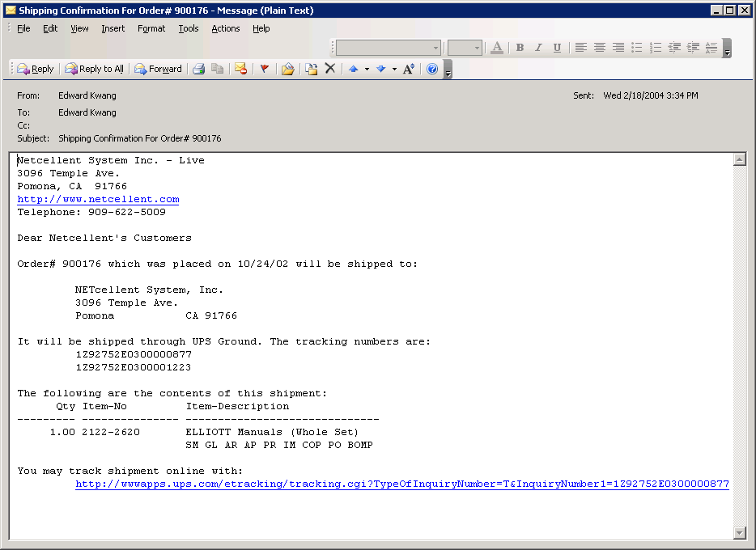756x550 pixels.
Task: Click the Align Left icon
Action: pyautogui.click(x=581, y=48)
